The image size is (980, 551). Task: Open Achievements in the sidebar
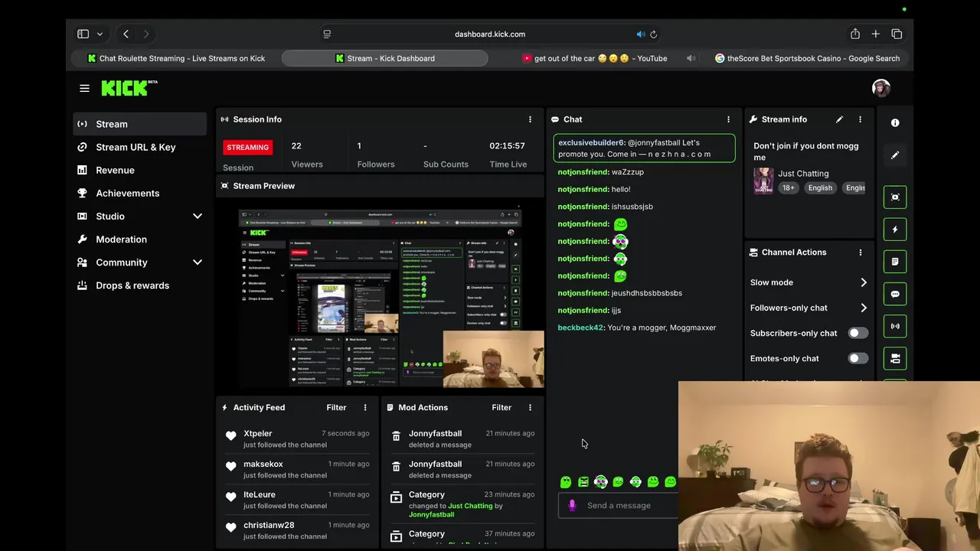(x=140, y=193)
